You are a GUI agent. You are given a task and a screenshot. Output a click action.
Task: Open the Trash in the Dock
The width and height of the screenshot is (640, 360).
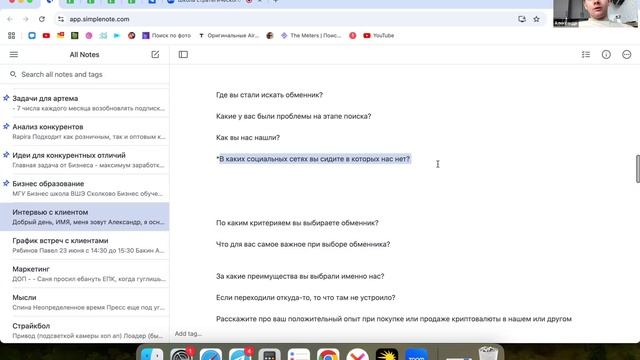pyautogui.click(x=488, y=354)
